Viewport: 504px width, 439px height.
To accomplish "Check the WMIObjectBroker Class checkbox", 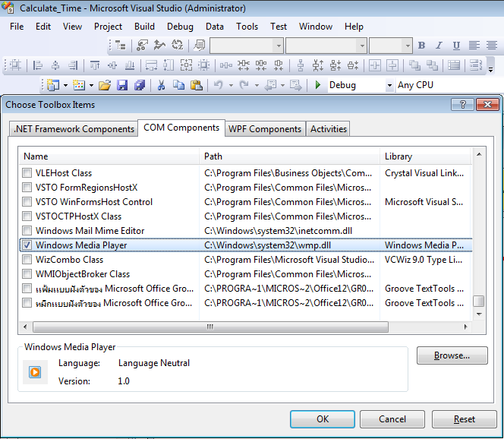I will click(27, 273).
